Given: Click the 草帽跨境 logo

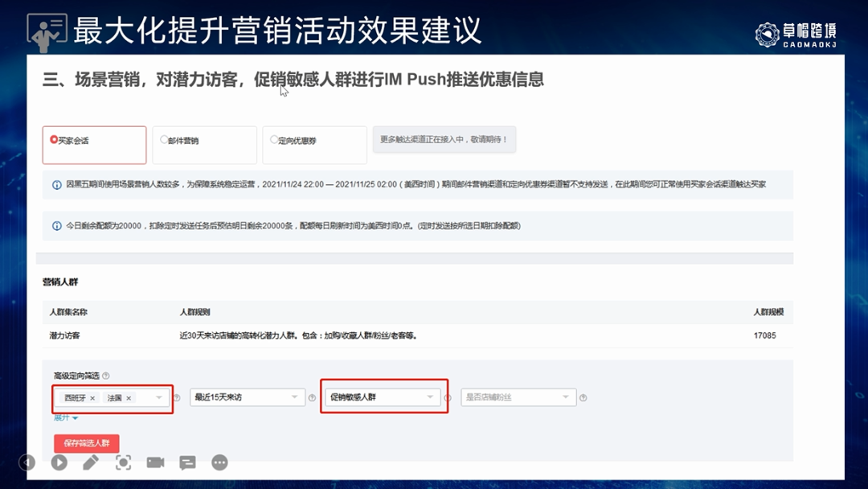Looking at the screenshot, I should coord(796,35).
